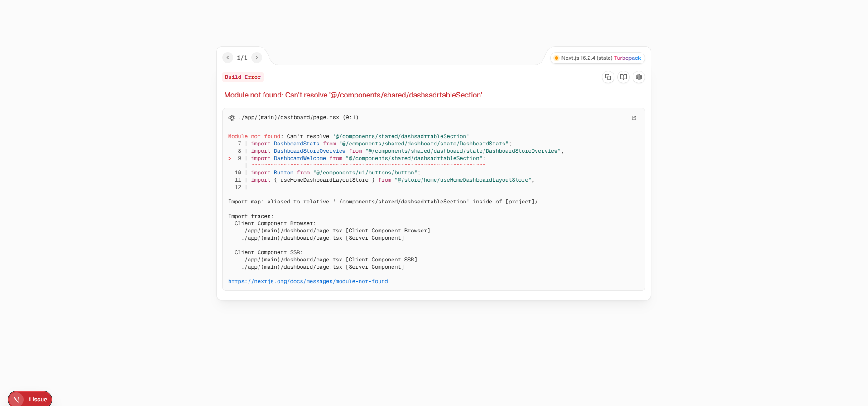Click the useHomeDashboardLayoutStore import line
Image resolution: width=868 pixels, height=406 pixels.
point(393,180)
